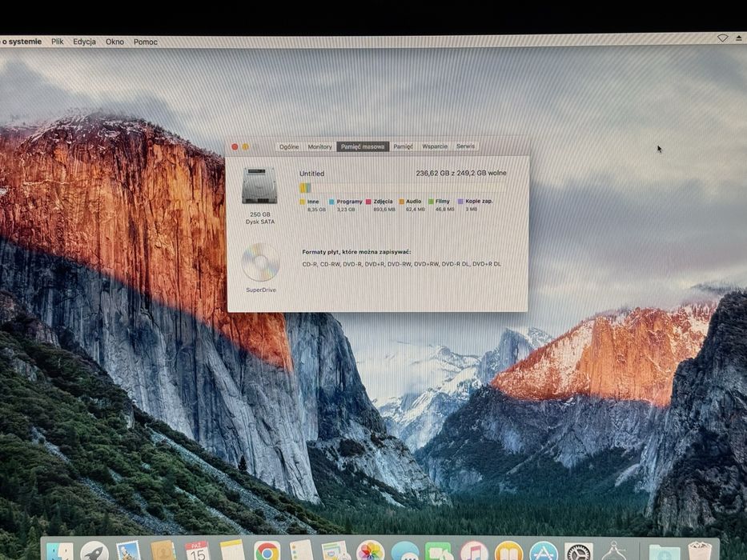The height and width of the screenshot is (560, 747).
Task: Click the '3 MB' Kopie zap. value
Action: (471, 209)
